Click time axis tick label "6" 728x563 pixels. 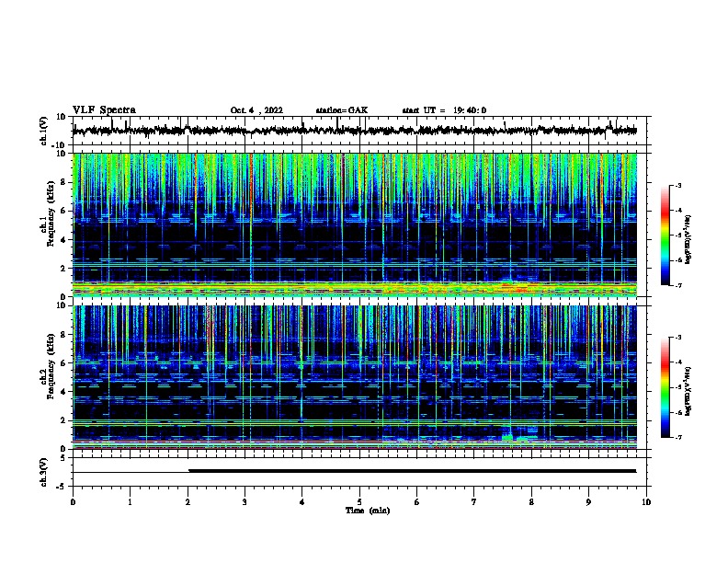(x=417, y=502)
